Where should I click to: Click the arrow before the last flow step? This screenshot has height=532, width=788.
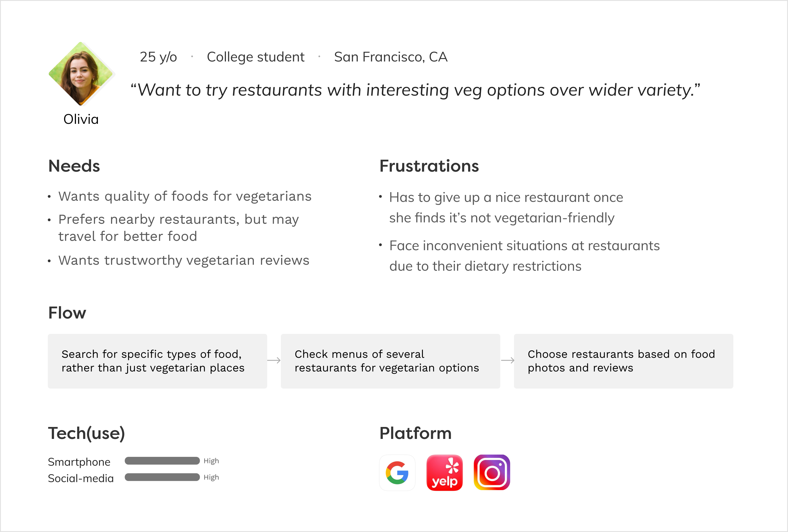(507, 360)
